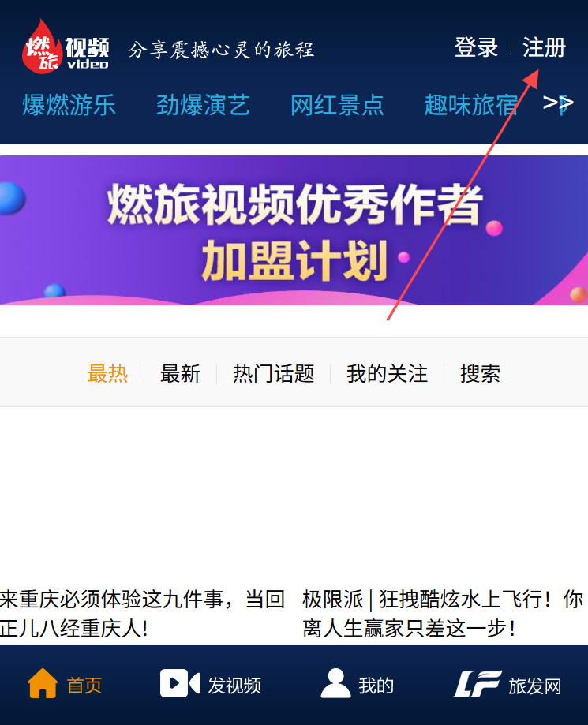Switch to the 最热 tab
This screenshot has height=725, width=588.
(x=108, y=373)
